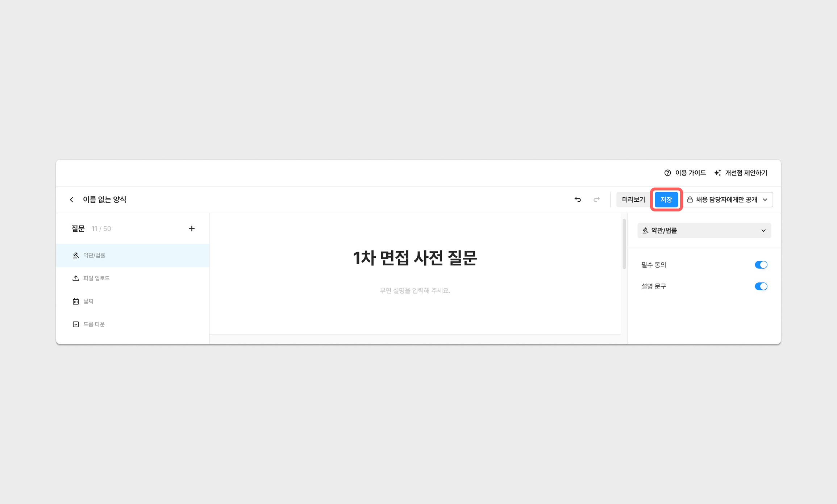The image size is (837, 504).
Task: Open 이용 가이드 help icon
Action: coord(667,173)
